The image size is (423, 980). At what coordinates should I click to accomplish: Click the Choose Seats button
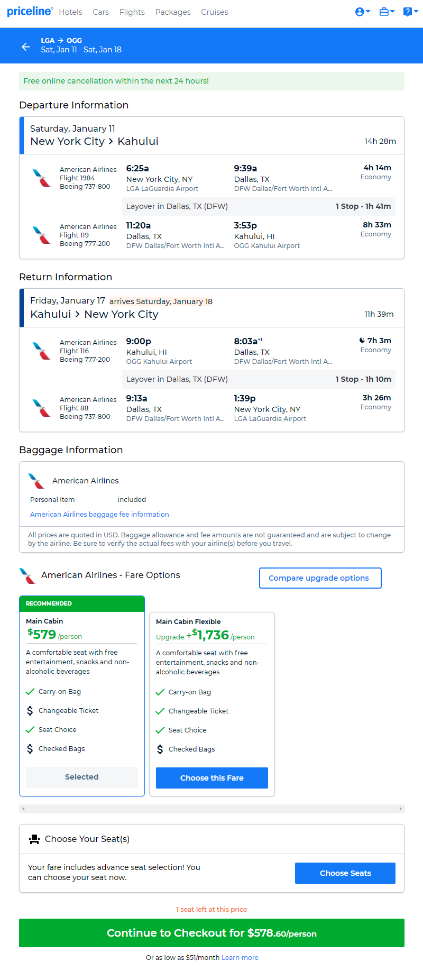pyautogui.click(x=345, y=873)
